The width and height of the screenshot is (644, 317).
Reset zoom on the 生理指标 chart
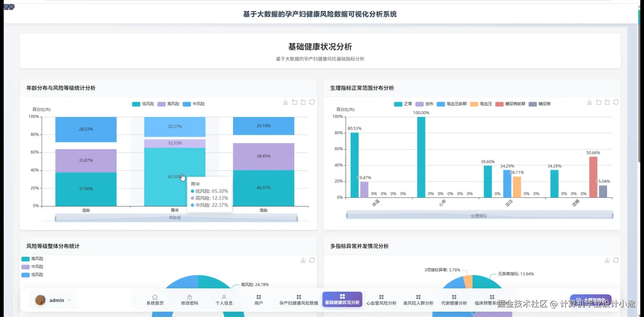pyautogui.click(x=607, y=102)
